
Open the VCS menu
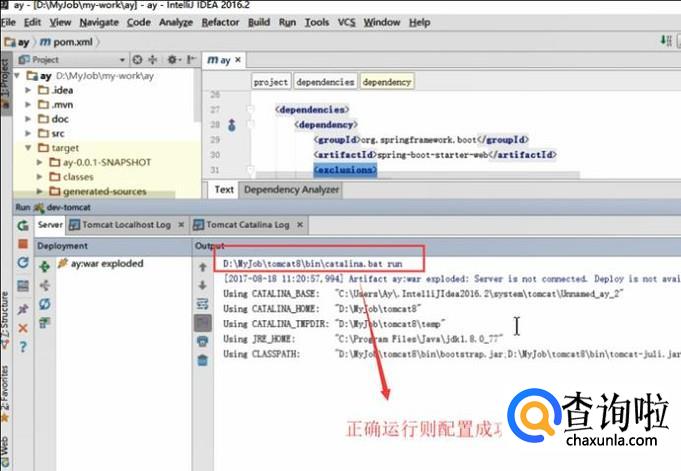346,22
